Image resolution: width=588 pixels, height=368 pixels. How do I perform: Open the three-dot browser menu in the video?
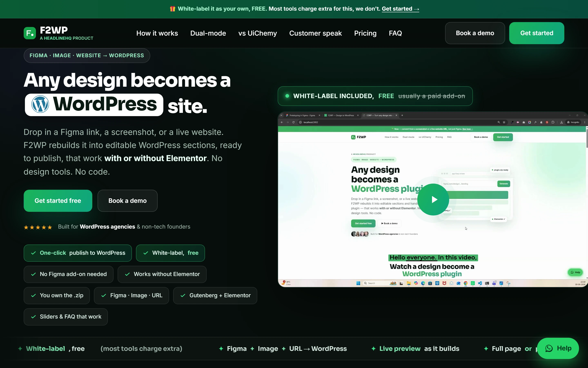[585, 122]
